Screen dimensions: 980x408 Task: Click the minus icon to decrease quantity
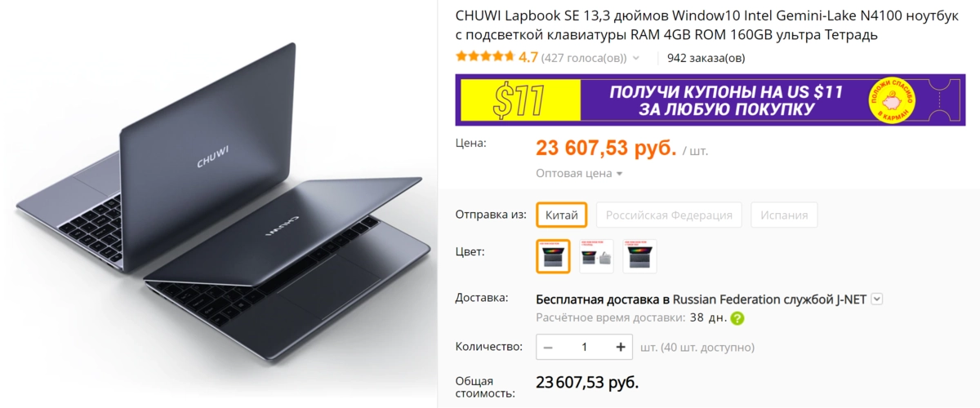pyautogui.click(x=548, y=347)
